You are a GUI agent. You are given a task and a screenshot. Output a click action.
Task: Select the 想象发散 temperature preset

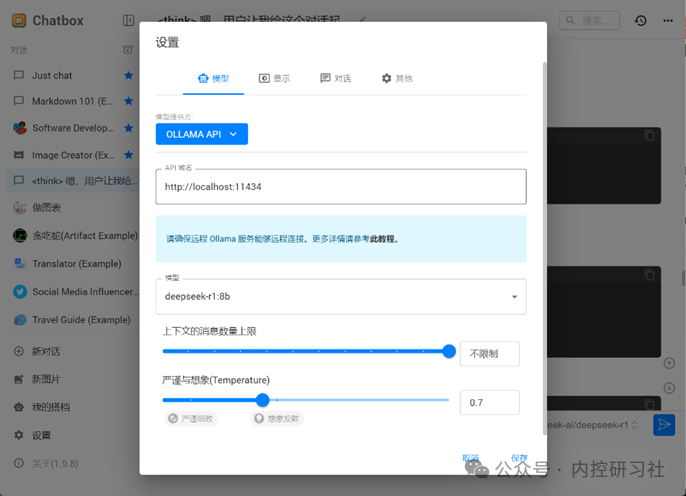(277, 419)
